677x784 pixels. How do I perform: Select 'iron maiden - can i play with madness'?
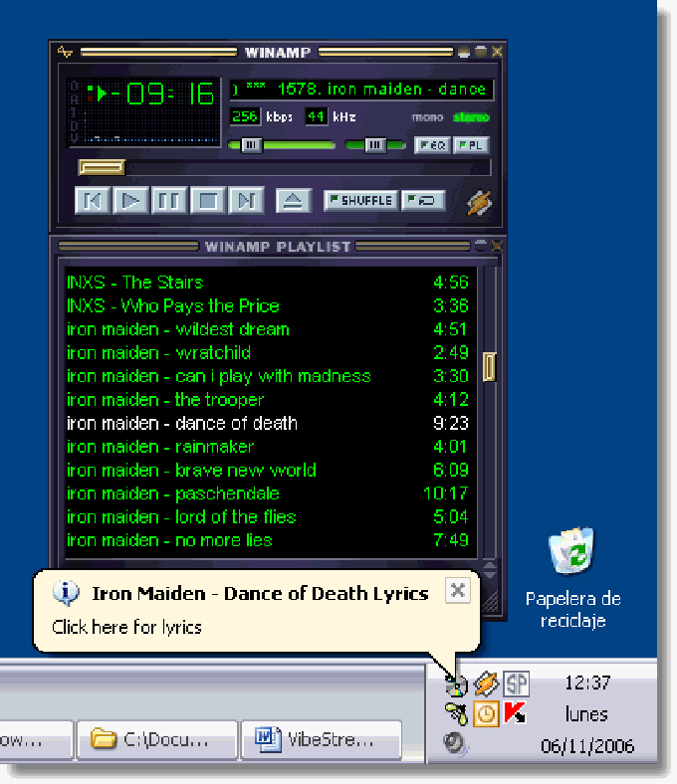point(268,376)
